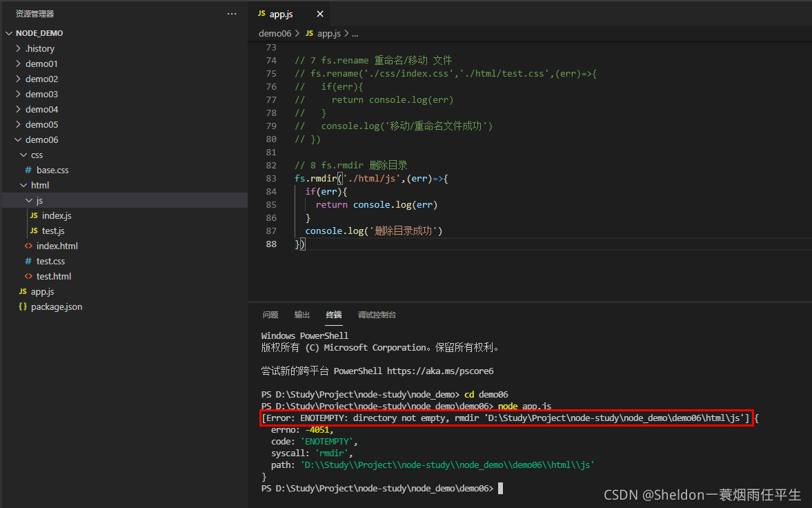Switch to the 调试控制台 panel tab
The width and height of the screenshot is (812, 508).
coord(377,315)
